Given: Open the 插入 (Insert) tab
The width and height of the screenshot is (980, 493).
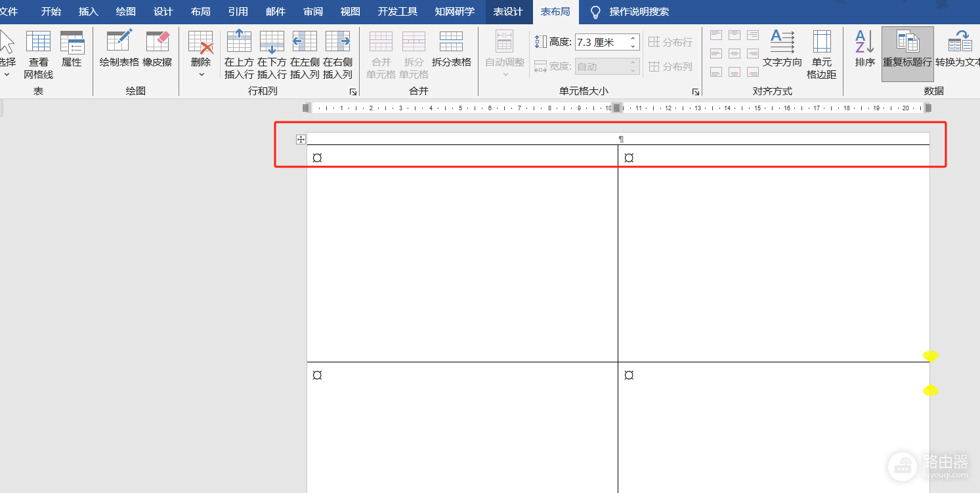Looking at the screenshot, I should [x=88, y=12].
